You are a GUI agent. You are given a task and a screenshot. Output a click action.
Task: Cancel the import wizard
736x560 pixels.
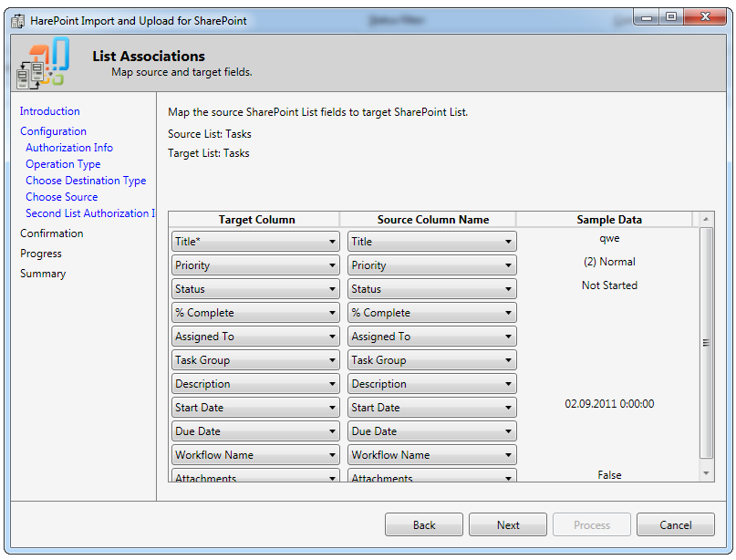point(675,524)
